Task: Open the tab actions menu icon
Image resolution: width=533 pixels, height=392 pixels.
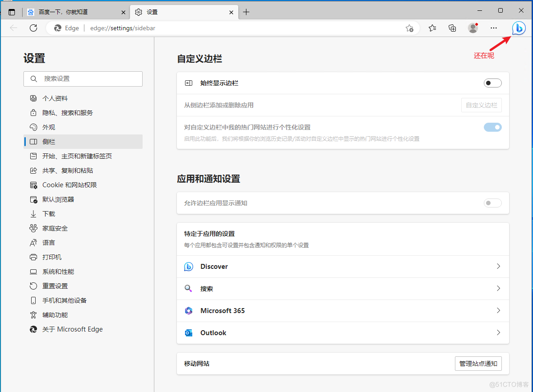Action: [12, 12]
